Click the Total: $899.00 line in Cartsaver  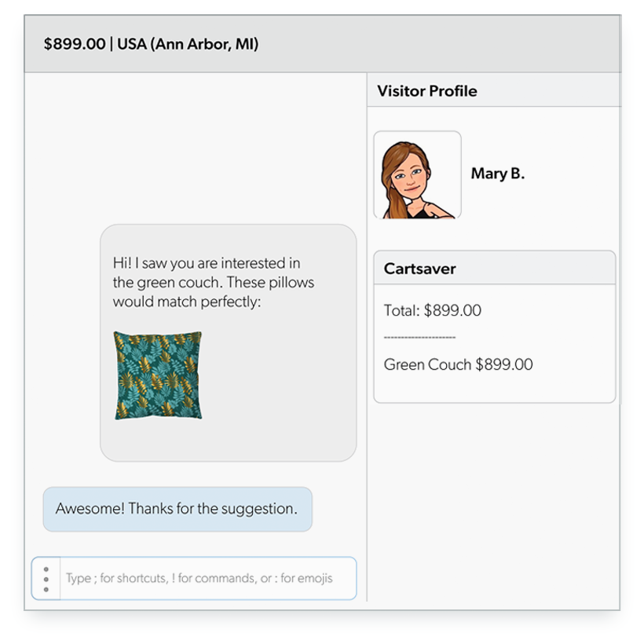(433, 311)
